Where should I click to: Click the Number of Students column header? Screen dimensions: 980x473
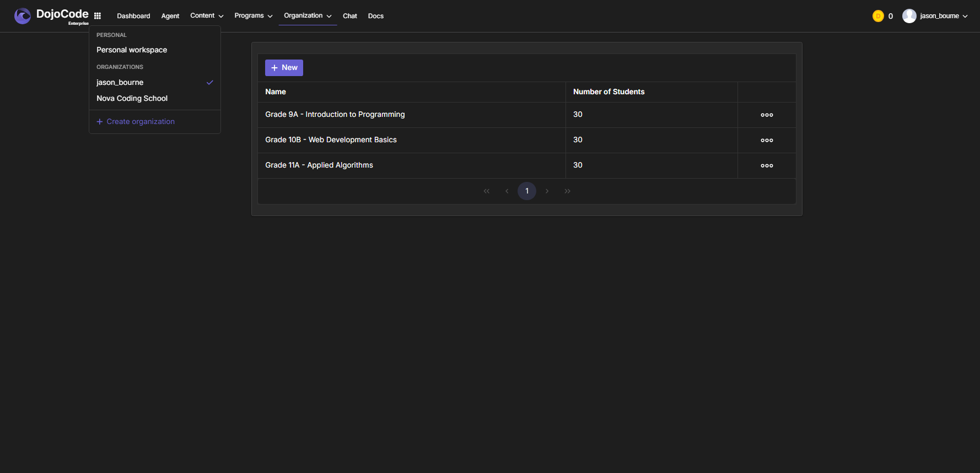click(609, 92)
